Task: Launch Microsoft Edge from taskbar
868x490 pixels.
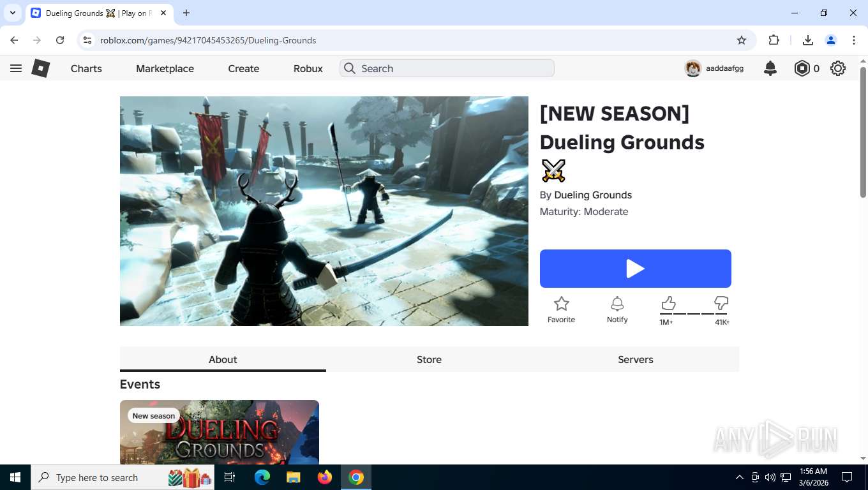Action: (x=262, y=477)
